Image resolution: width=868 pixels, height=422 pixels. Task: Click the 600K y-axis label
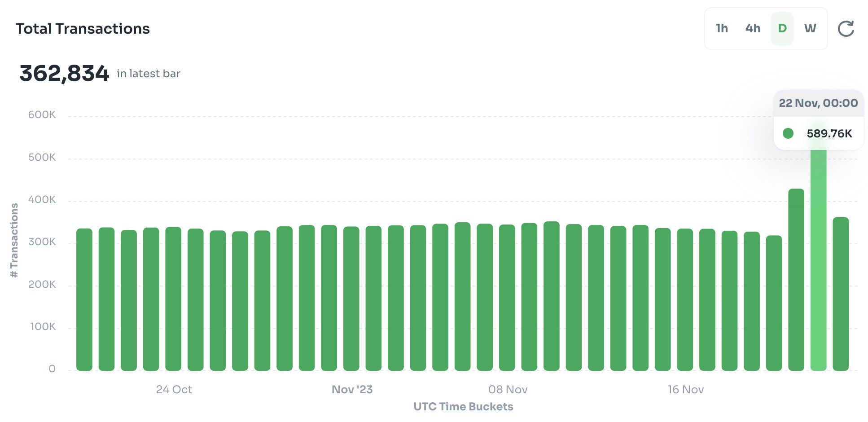tap(42, 115)
